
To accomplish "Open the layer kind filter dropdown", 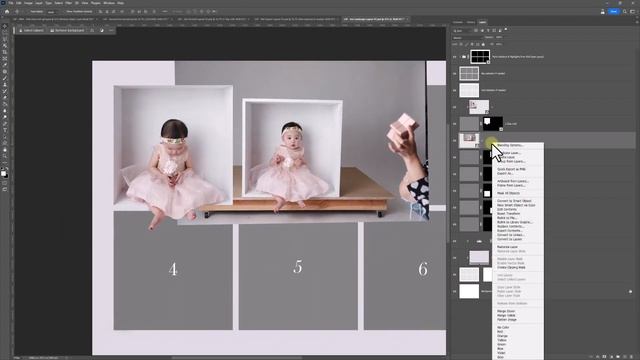I will 462,31.
